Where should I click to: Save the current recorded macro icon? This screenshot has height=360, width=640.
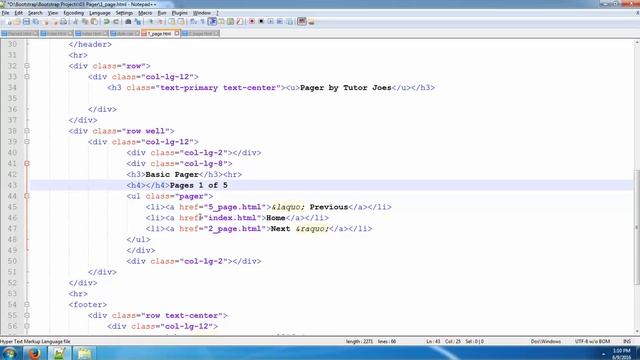coord(290,22)
